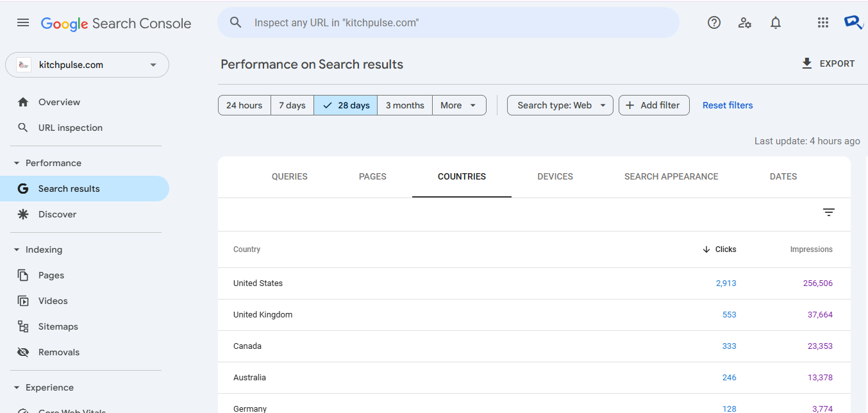The image size is (868, 413).
Task: Select the 24 hours date range
Action: click(244, 105)
